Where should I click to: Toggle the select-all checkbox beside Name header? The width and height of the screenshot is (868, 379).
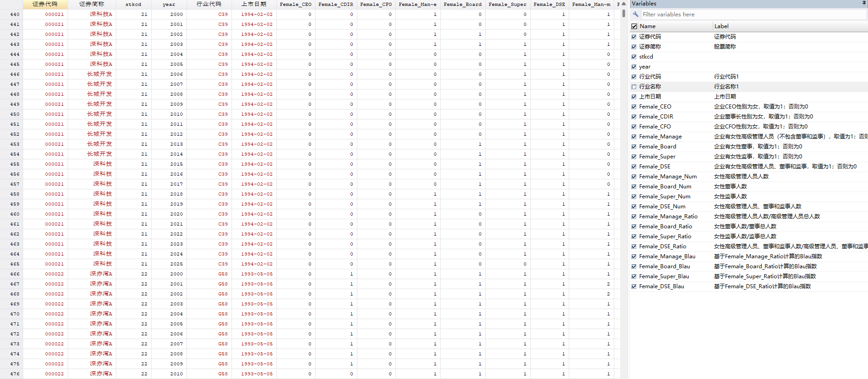coord(634,26)
